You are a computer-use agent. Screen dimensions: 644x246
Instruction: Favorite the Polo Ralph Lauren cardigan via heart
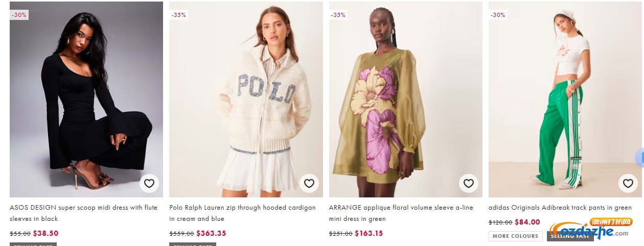[309, 183]
